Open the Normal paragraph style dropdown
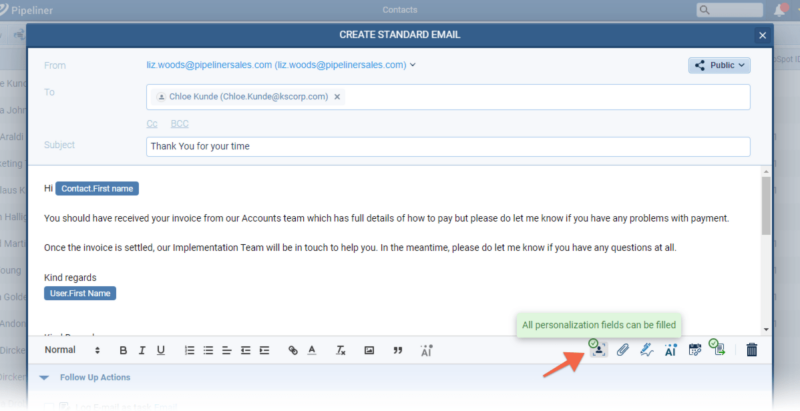Screen dimensions: 800x411 [x=72, y=350]
